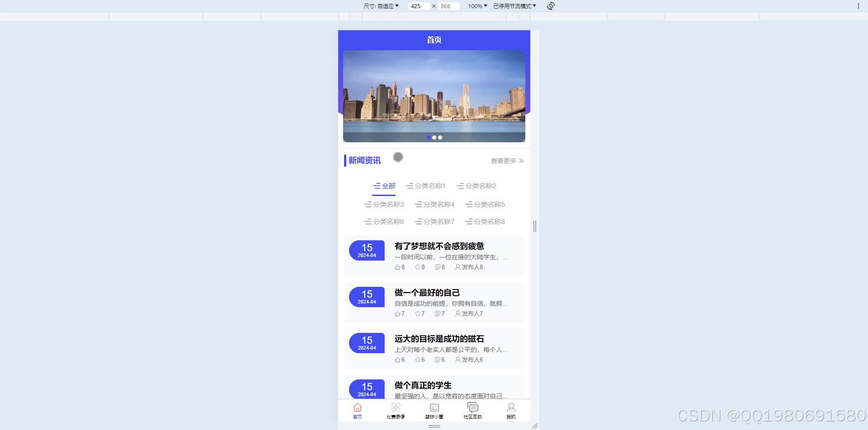Open article 做一个最好的自己

click(427, 293)
